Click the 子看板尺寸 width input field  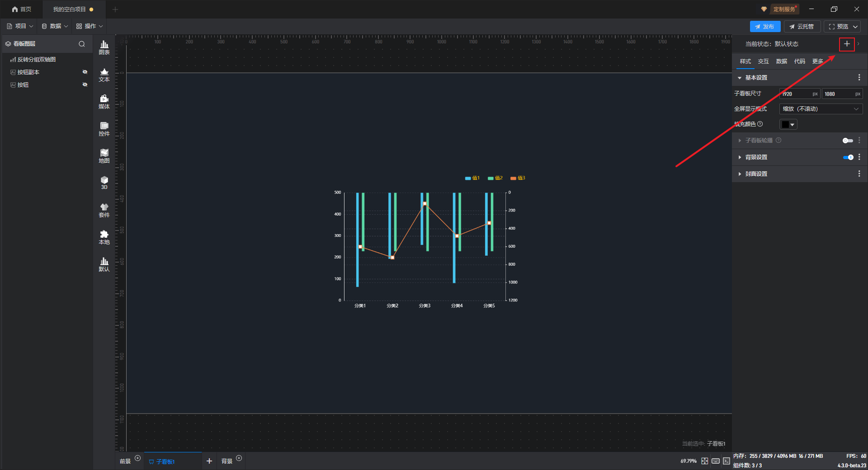coord(796,94)
